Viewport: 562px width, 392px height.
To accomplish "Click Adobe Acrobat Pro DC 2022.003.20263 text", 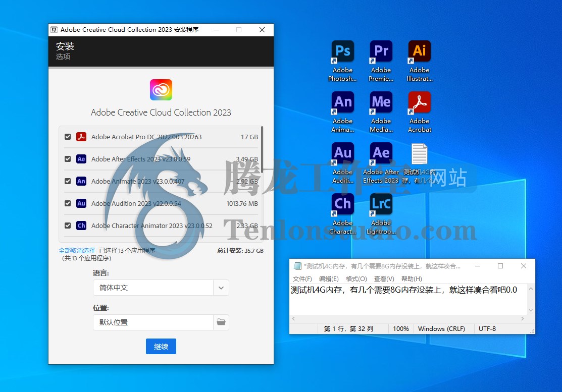I will pyautogui.click(x=146, y=137).
